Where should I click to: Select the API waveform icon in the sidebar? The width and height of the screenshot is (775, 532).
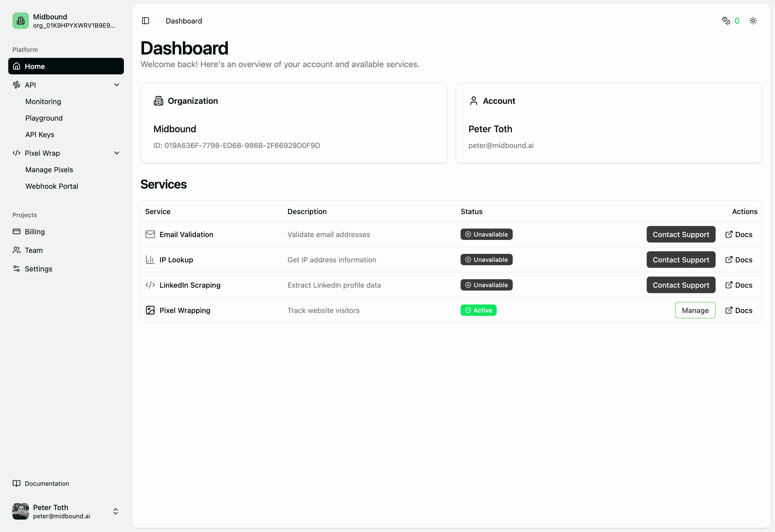pyautogui.click(x=16, y=85)
